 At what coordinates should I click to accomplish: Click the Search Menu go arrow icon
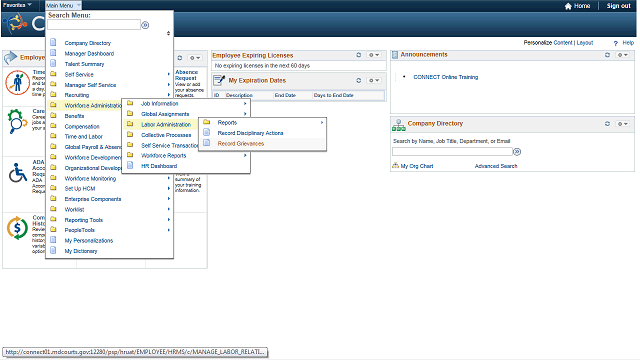[x=145, y=25]
